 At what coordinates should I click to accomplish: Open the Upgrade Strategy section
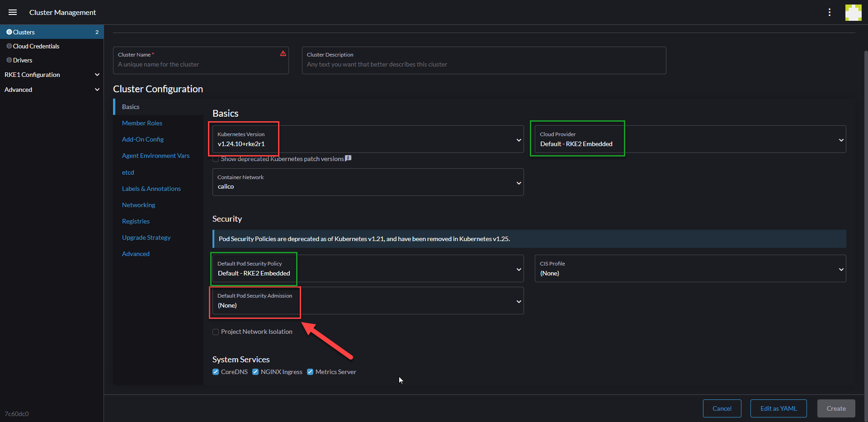click(146, 237)
